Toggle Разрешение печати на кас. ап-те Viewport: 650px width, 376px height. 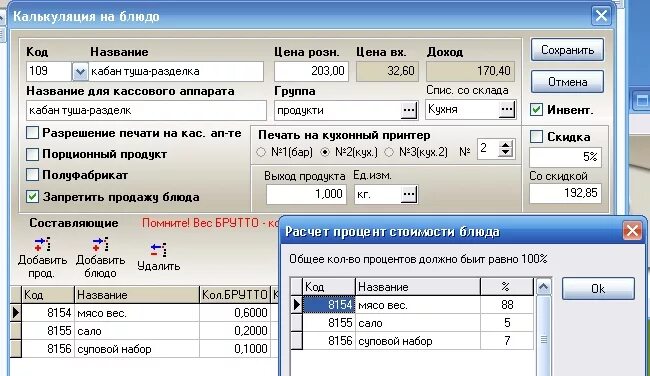tap(32, 133)
